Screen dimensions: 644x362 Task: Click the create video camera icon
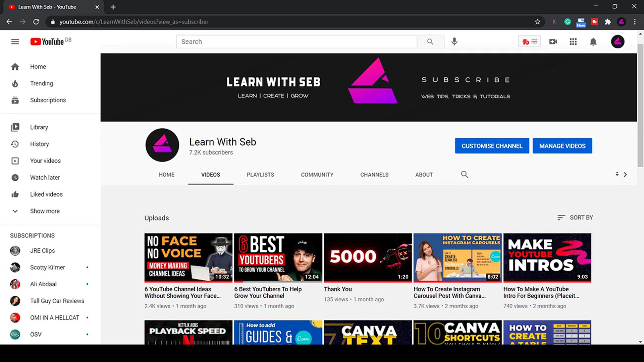pos(553,42)
